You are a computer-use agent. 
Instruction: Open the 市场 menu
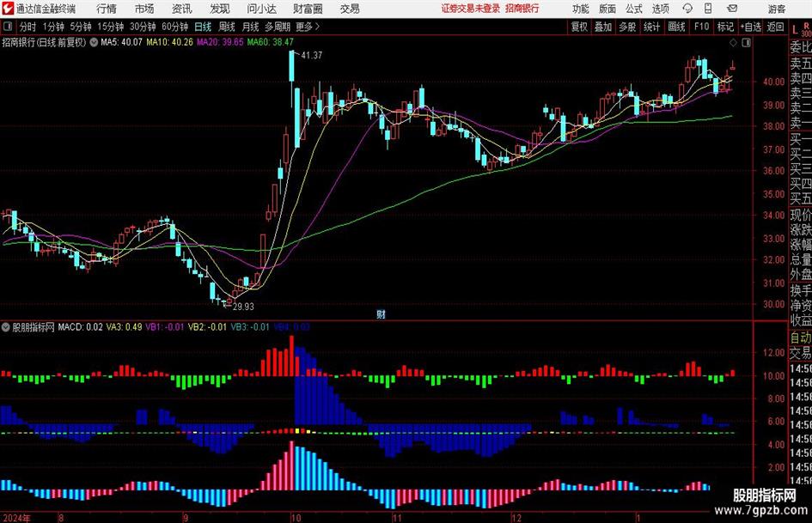(x=144, y=9)
